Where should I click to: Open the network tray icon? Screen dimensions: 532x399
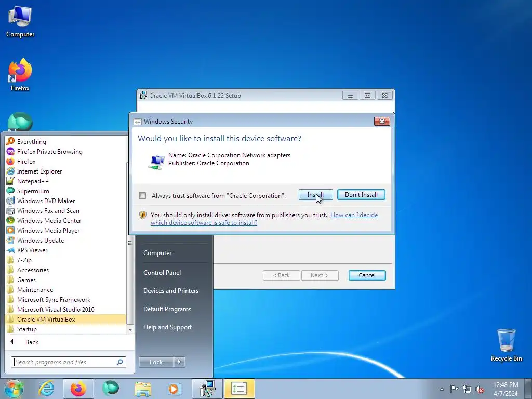click(467, 389)
